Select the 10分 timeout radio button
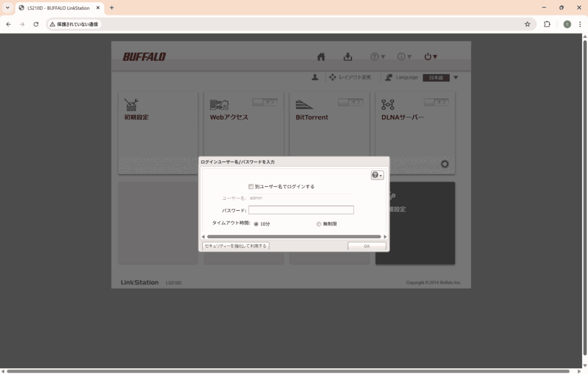Screen dimensions: 588x374 pyautogui.click(x=256, y=224)
